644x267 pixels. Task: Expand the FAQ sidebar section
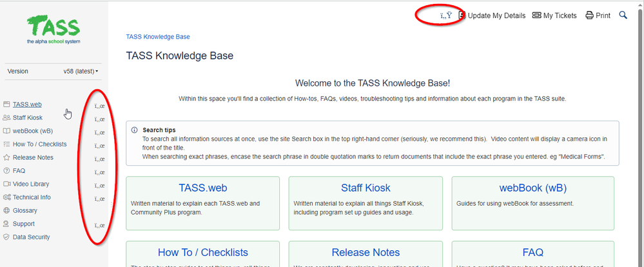click(99, 173)
